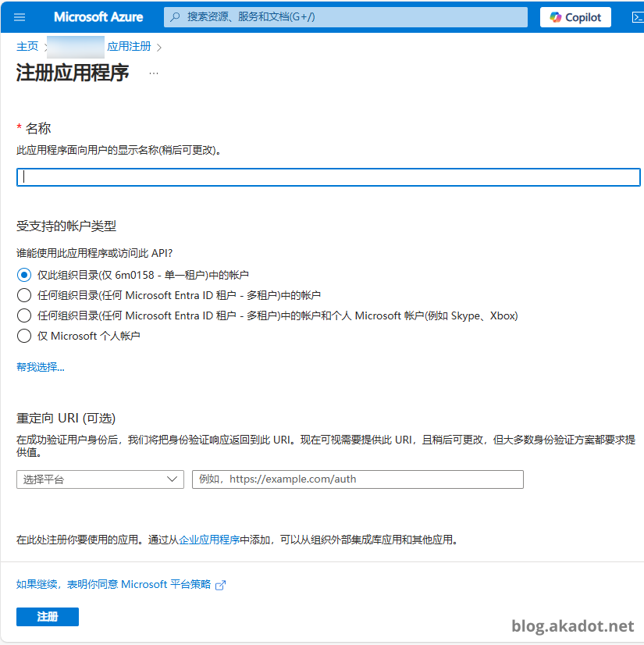Choose multi-tenant plus personal Microsoft accounts option
Viewport: 644px width, 645px height.
pos(24,315)
